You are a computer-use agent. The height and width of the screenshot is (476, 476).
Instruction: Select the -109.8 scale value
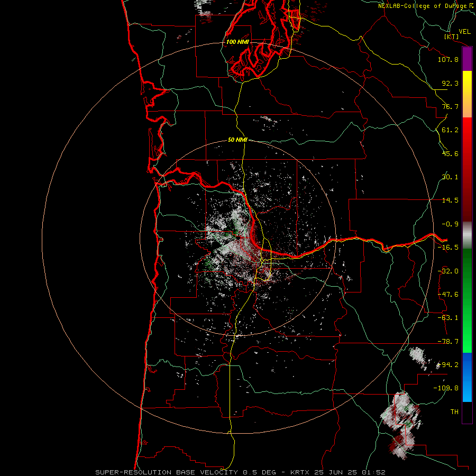pos(446,388)
